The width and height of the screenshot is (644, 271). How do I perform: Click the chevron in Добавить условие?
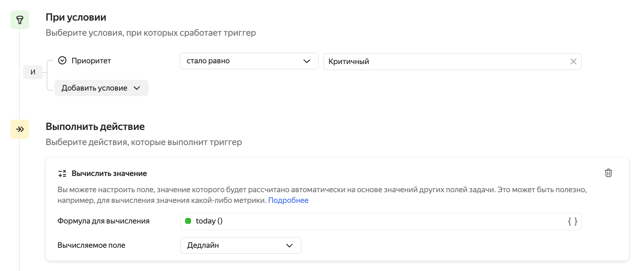click(x=137, y=88)
